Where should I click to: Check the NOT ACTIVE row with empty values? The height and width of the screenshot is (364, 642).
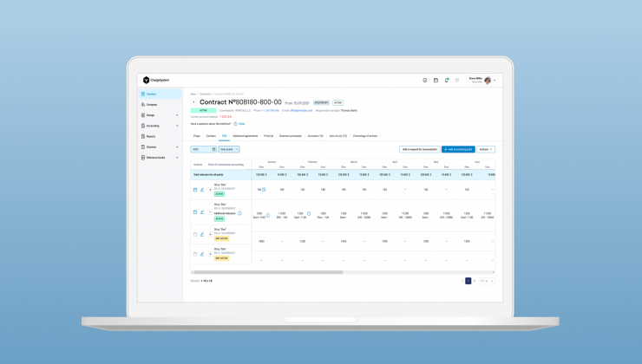[195, 254]
